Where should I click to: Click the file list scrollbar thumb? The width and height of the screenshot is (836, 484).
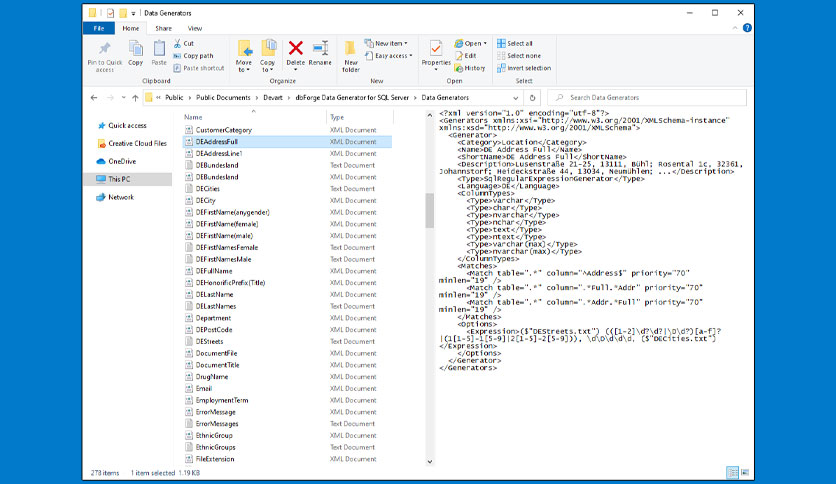pos(429,211)
